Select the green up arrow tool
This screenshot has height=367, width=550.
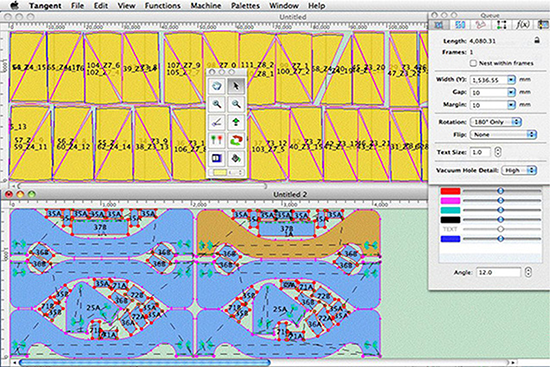click(x=236, y=122)
